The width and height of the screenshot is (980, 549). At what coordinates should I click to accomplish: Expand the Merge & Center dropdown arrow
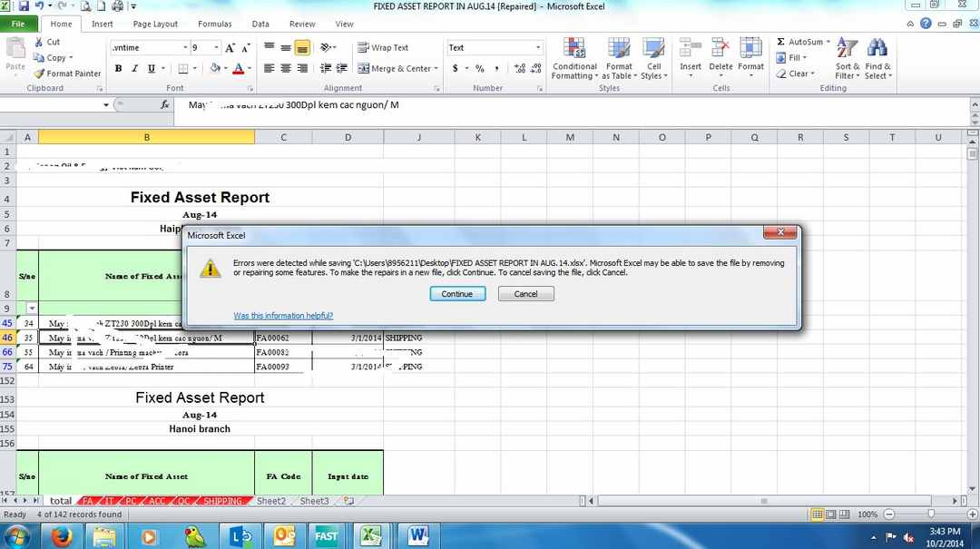click(x=436, y=68)
